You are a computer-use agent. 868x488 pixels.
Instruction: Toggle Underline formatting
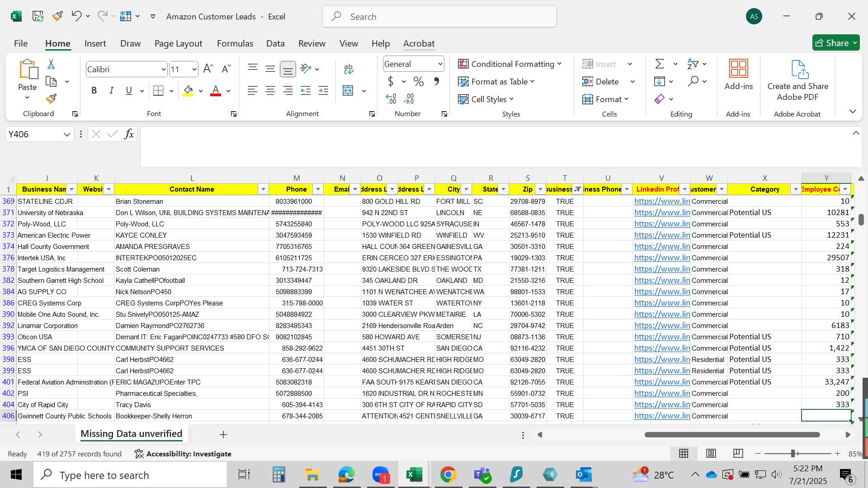(x=129, y=90)
